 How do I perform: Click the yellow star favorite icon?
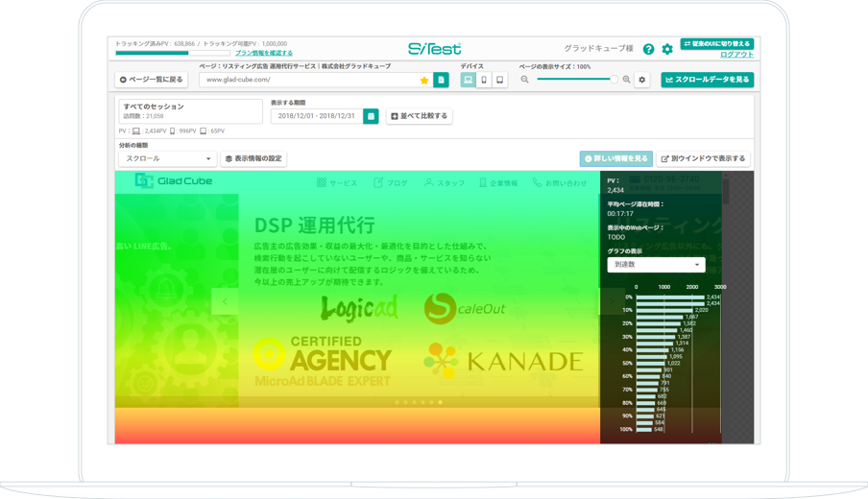click(424, 81)
